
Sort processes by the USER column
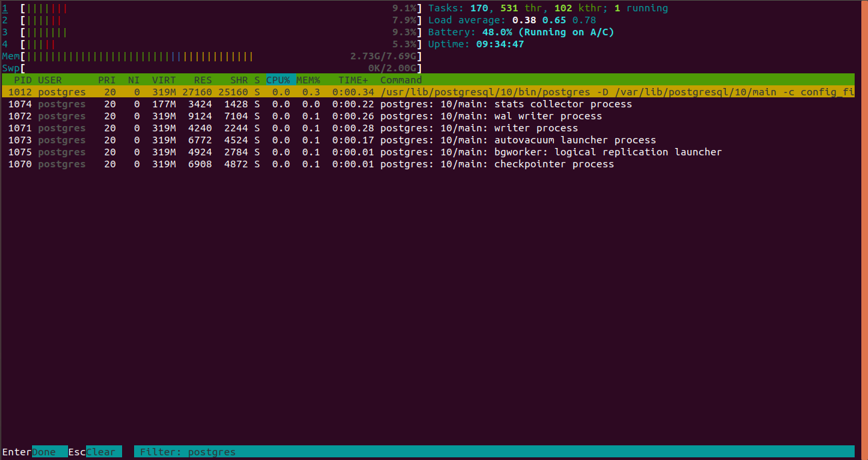coord(50,79)
